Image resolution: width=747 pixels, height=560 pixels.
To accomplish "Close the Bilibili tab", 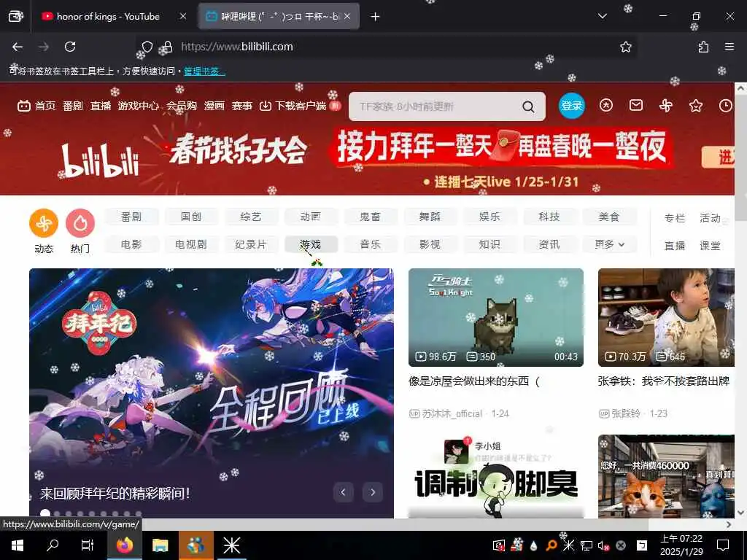I will coord(347,17).
